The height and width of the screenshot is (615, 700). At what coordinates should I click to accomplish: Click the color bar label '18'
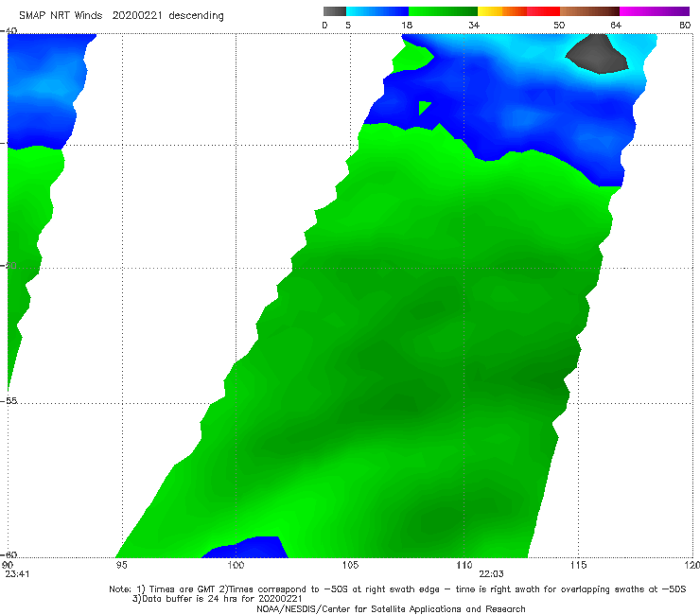click(407, 25)
